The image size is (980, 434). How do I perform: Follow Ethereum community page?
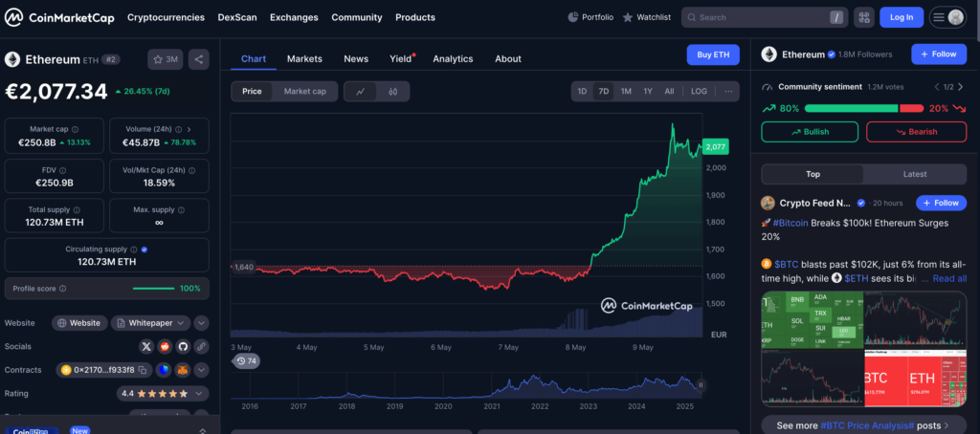(x=939, y=54)
